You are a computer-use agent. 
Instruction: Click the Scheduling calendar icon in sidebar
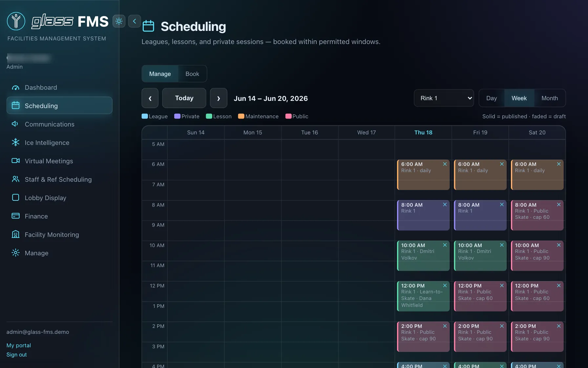(x=15, y=105)
